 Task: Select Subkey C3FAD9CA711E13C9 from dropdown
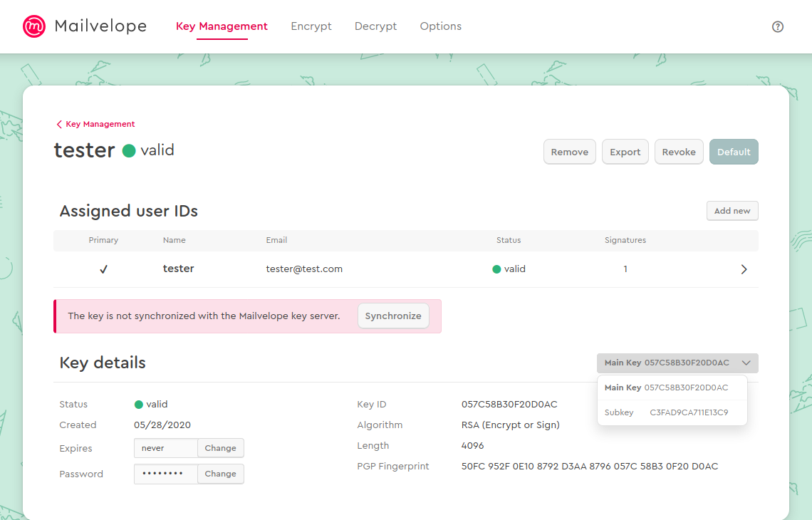tap(672, 412)
